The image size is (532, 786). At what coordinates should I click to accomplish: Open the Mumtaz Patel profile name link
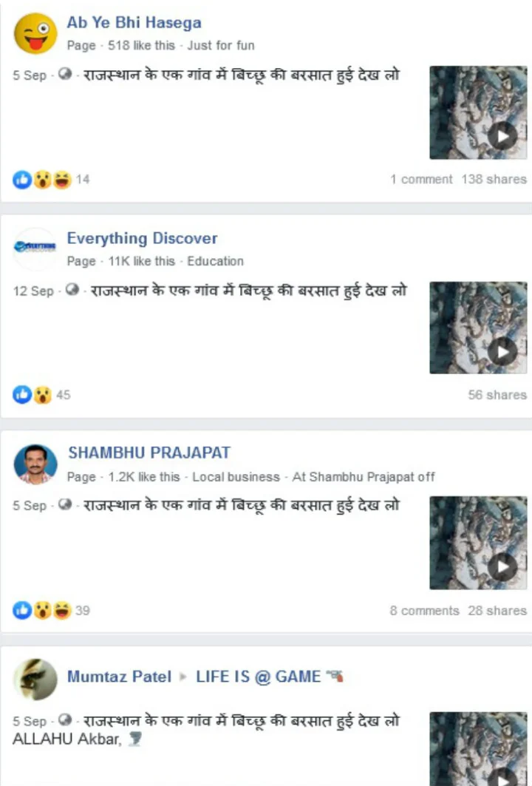tap(119, 677)
